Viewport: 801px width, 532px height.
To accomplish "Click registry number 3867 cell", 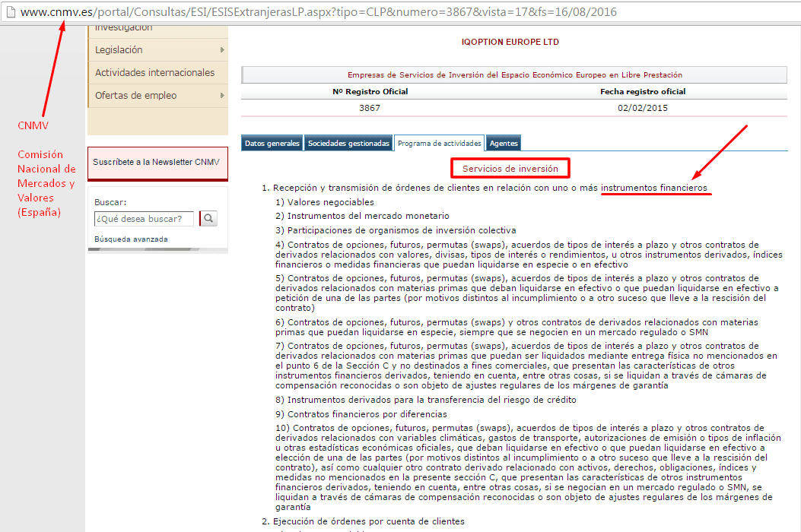I will (x=370, y=108).
